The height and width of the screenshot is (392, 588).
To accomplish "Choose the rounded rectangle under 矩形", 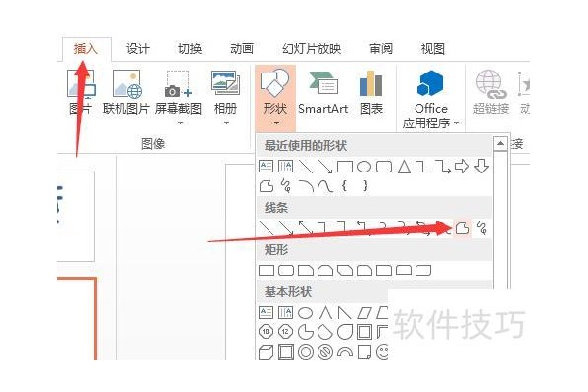I will 286,270.
